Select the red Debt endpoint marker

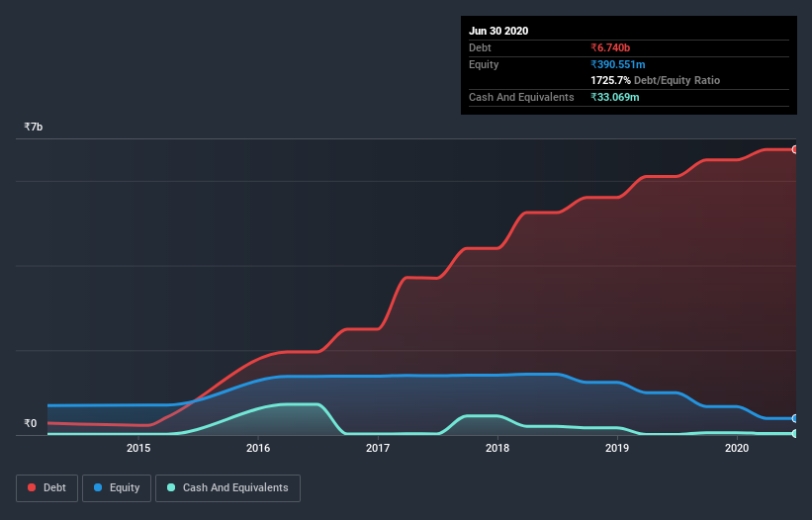[795, 149]
